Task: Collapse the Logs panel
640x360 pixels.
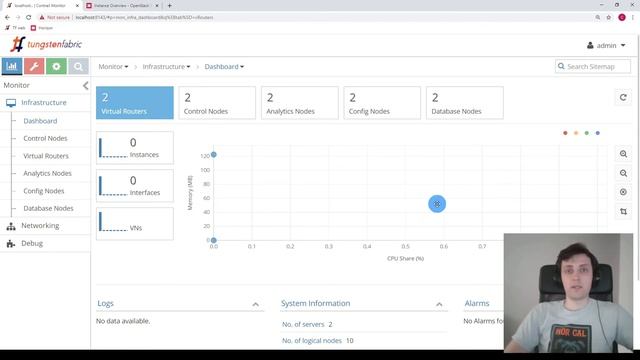Action: (x=256, y=304)
